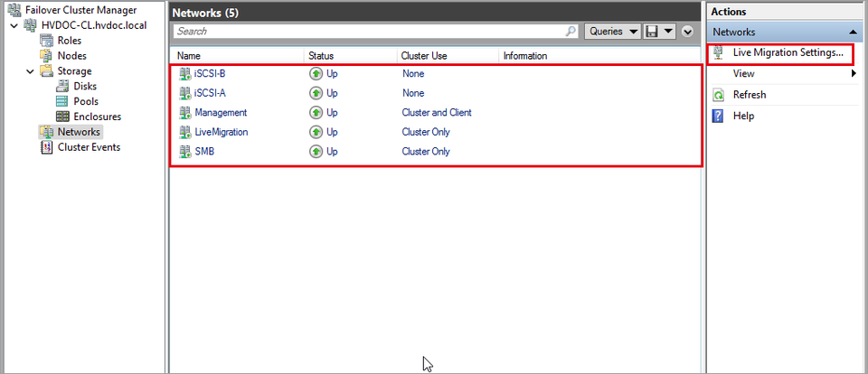The image size is (868, 374).
Task: Open the View submenu arrow
Action: (x=854, y=73)
